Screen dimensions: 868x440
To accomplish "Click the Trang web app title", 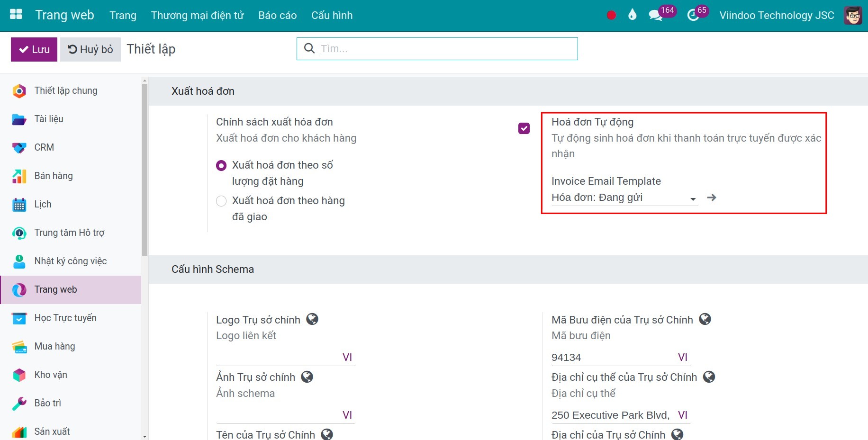I will pyautogui.click(x=65, y=15).
